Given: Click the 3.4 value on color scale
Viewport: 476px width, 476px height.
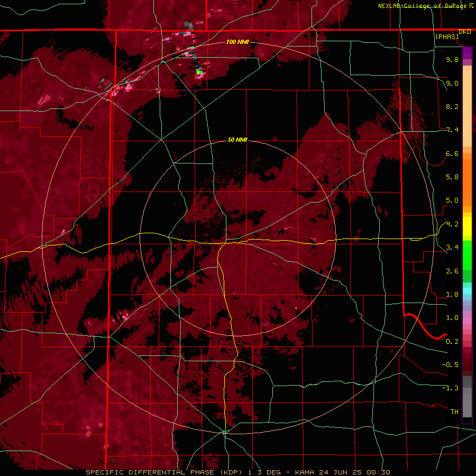Looking at the screenshot, I should (452, 248).
